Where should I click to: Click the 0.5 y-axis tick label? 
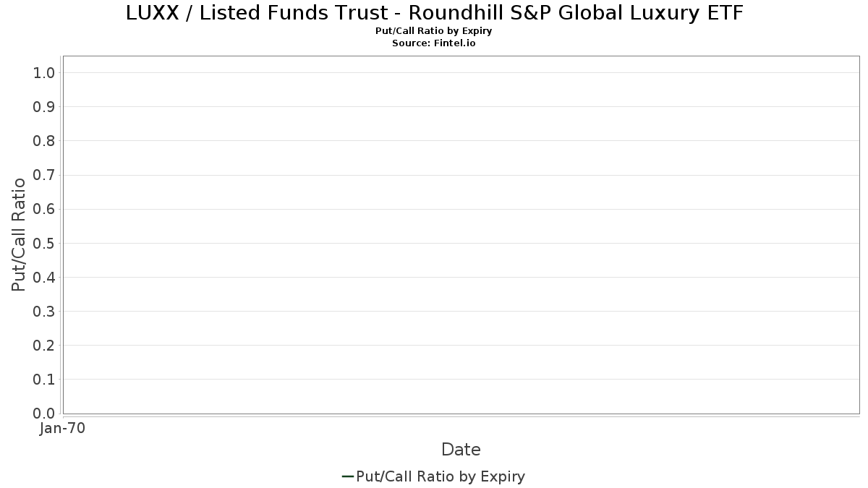coord(44,243)
